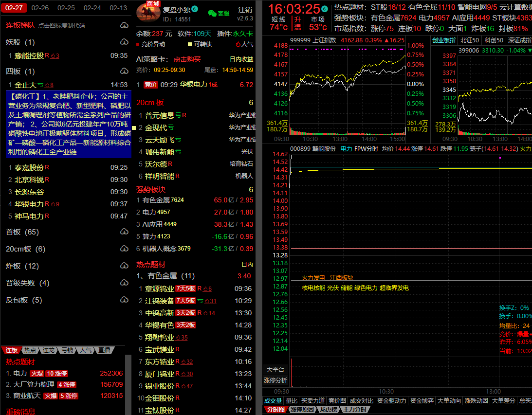Toggle the 人气 flame legend filter
Viewport: 532px width, 415px height.
[238, 44]
